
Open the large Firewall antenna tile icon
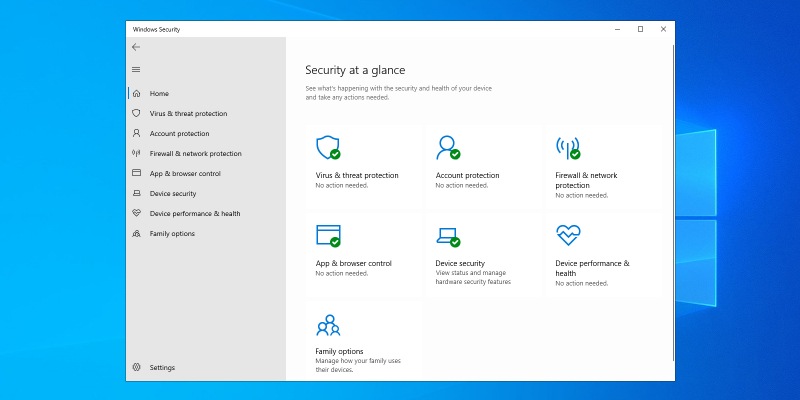[568, 147]
